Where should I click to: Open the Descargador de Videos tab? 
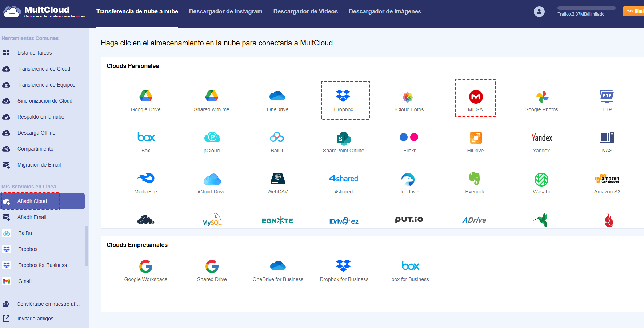(x=305, y=12)
